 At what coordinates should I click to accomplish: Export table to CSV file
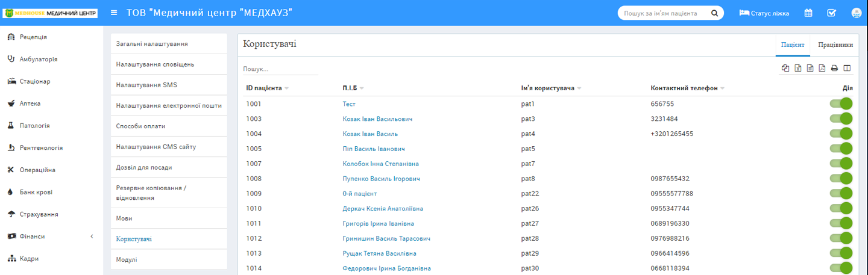810,68
